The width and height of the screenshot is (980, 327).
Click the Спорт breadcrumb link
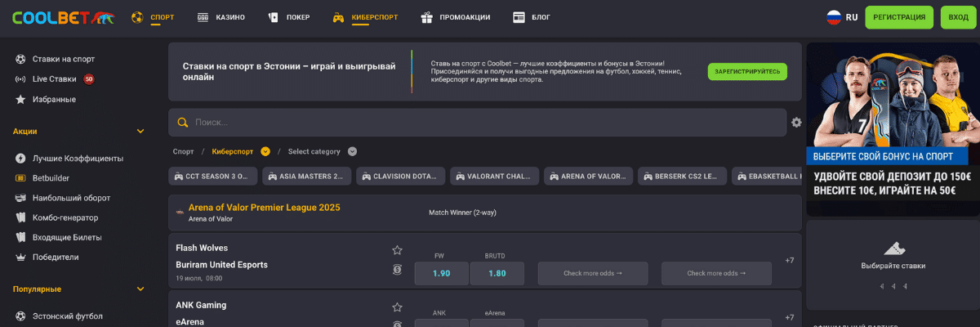[184, 151]
